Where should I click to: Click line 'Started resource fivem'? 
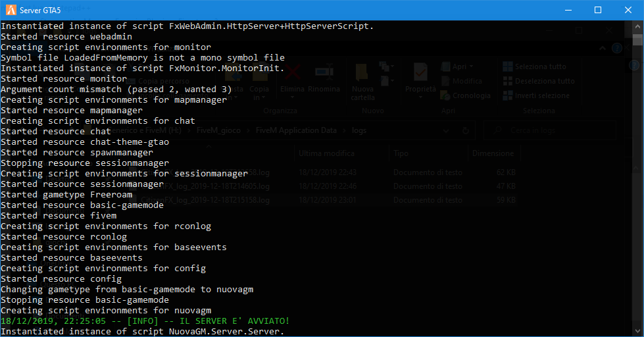(59, 216)
